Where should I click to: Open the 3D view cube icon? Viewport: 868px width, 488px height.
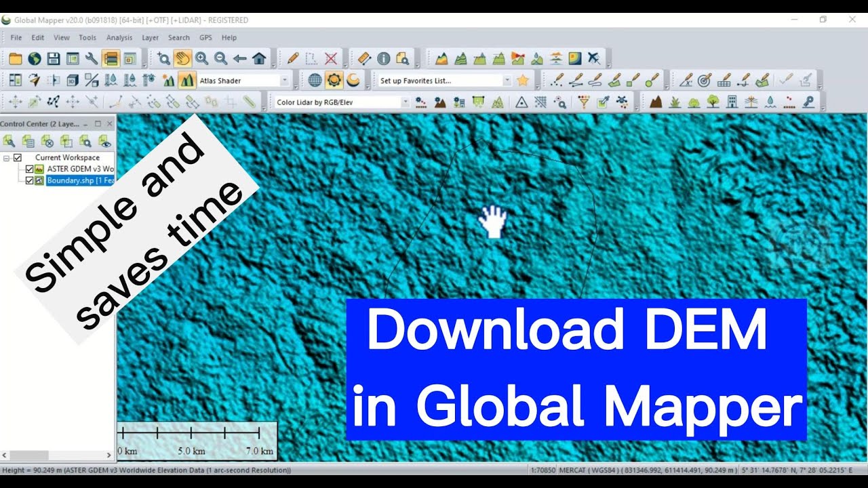coord(72,80)
